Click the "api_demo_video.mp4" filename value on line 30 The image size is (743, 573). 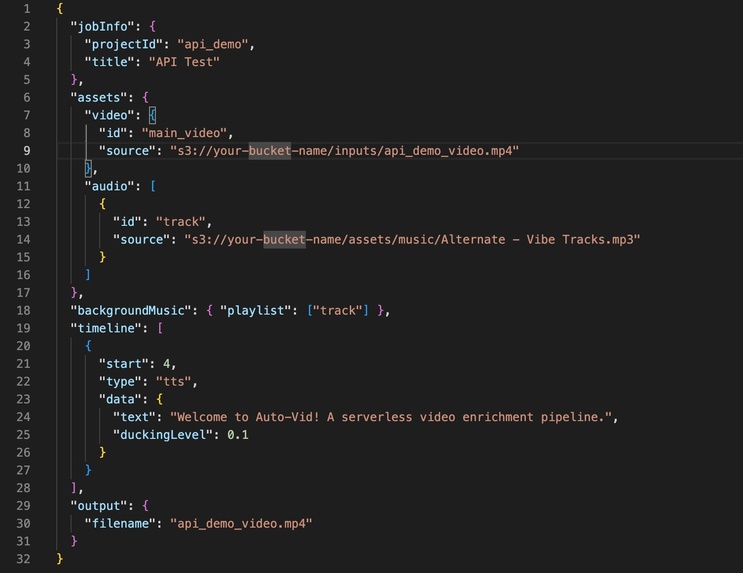point(241,523)
